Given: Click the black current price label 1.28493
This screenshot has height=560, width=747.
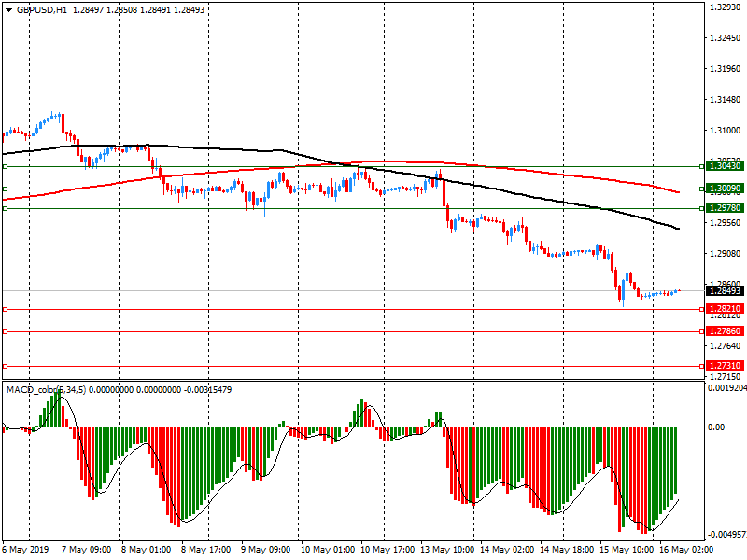Looking at the screenshot, I should [x=725, y=291].
